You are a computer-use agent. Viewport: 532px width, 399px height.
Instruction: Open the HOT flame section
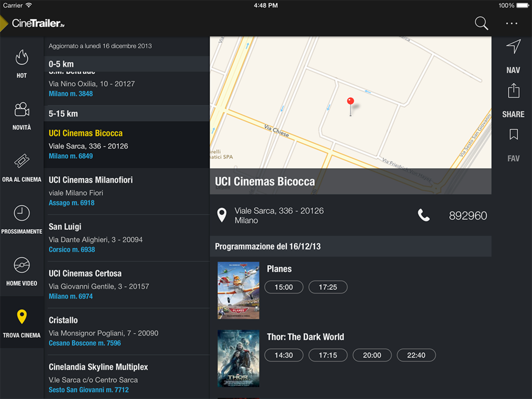click(22, 58)
